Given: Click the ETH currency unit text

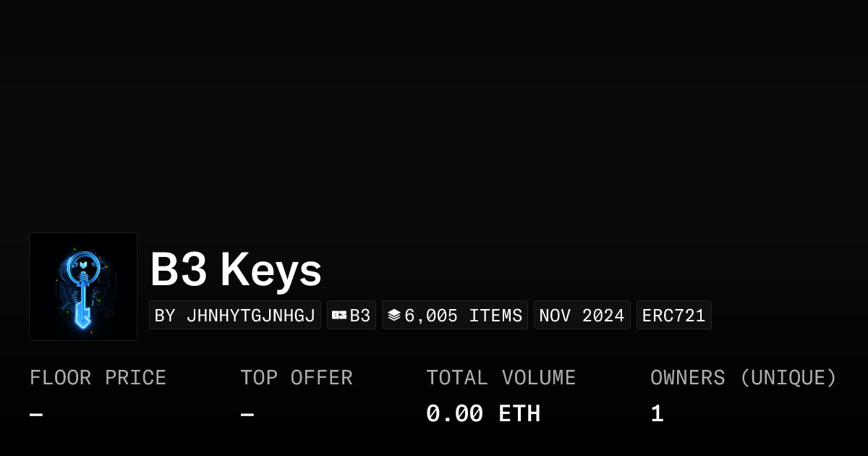Looking at the screenshot, I should click(x=519, y=414).
